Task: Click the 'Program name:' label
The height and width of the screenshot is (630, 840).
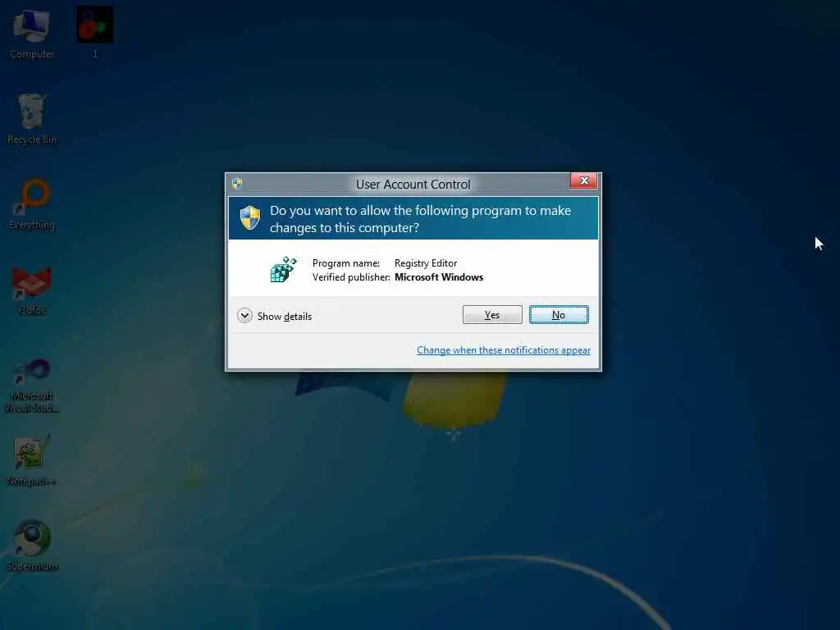Action: tap(345, 263)
